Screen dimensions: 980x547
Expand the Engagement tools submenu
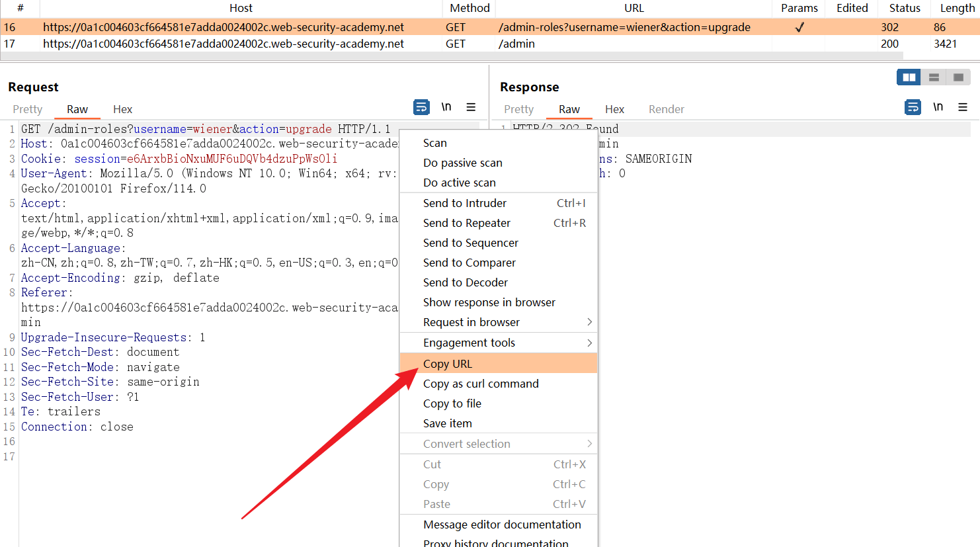click(499, 343)
